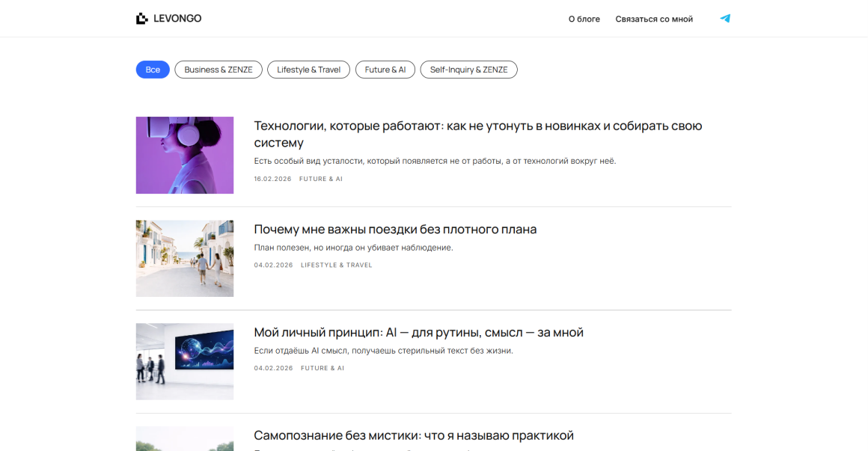Screen dimensions: 868x451
Task: Open the seaside street couple thumbnail
Action: coord(184,258)
